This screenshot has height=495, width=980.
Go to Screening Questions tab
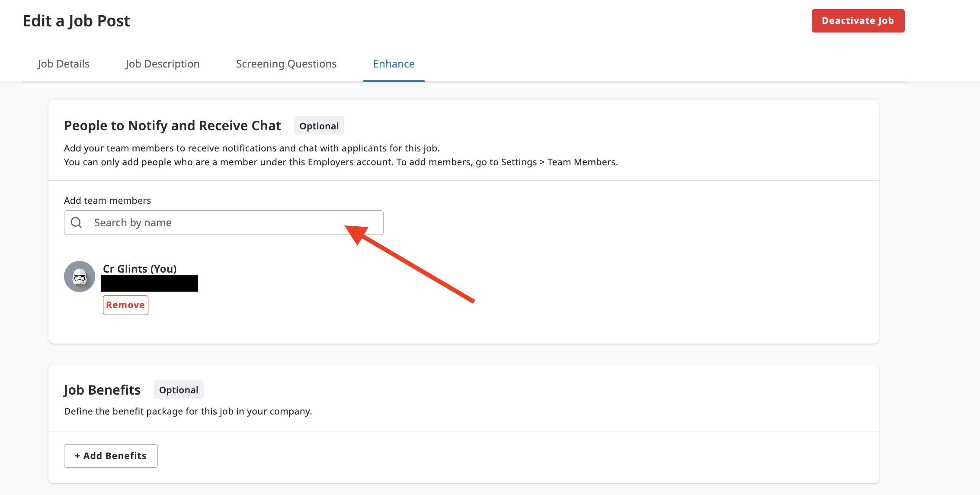(286, 64)
